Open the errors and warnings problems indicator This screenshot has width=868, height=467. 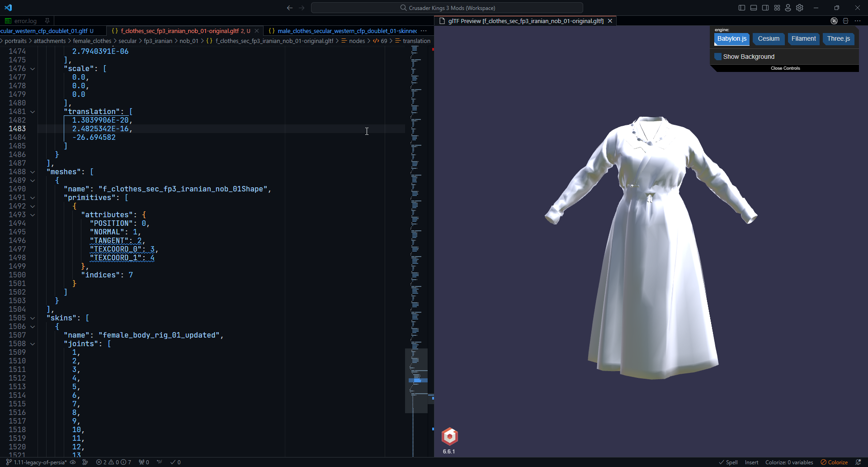click(x=113, y=462)
